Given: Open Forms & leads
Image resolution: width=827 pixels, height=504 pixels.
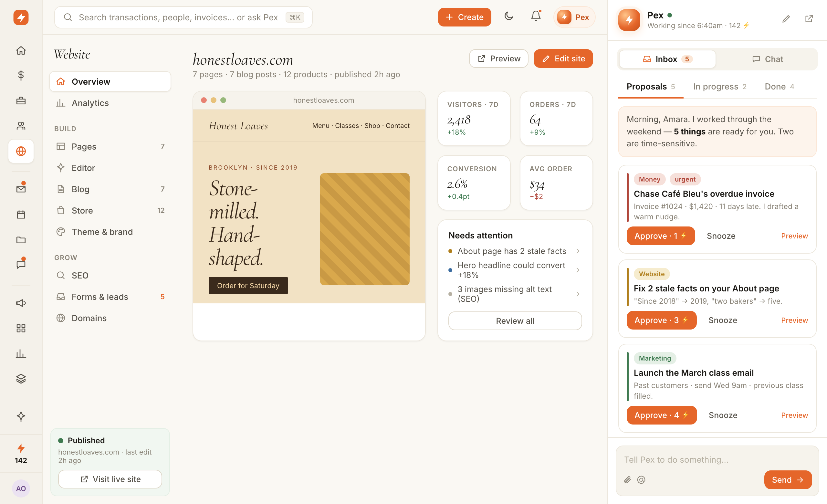Looking at the screenshot, I should click(x=110, y=297).
